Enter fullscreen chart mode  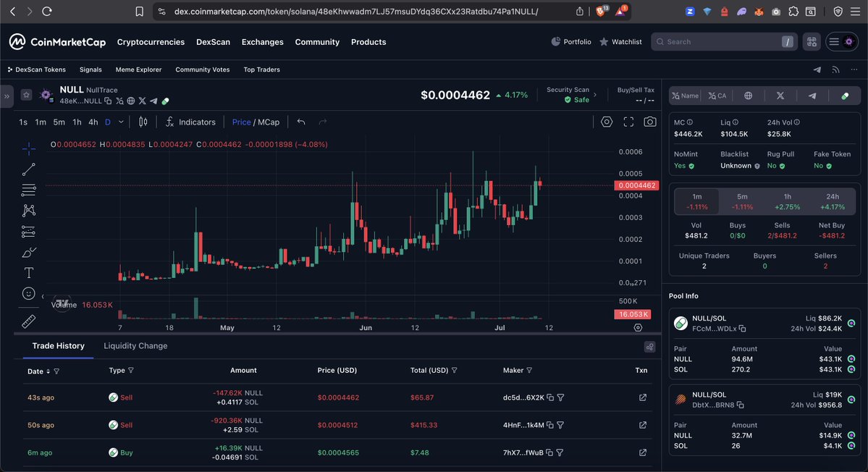[628, 122]
